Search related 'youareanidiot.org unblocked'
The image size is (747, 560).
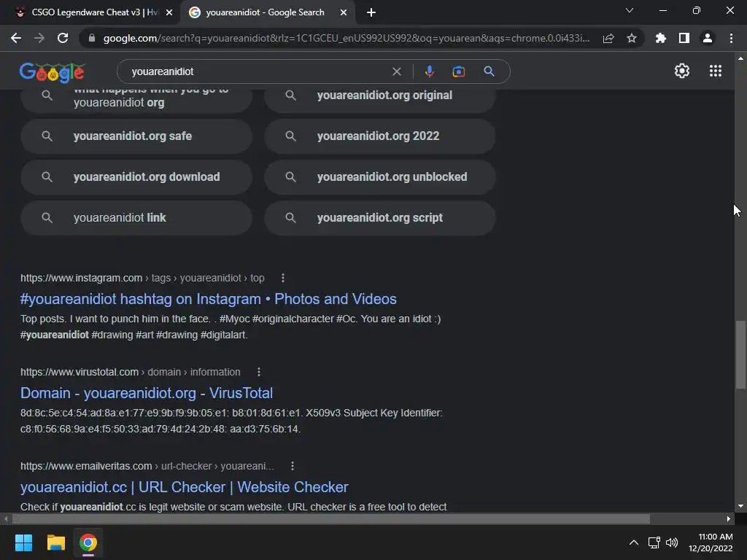tap(379, 177)
